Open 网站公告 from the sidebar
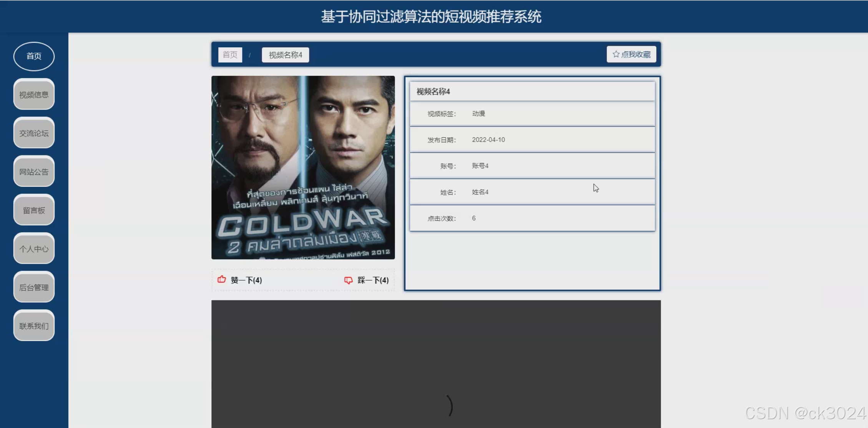868x428 pixels. pos(34,172)
